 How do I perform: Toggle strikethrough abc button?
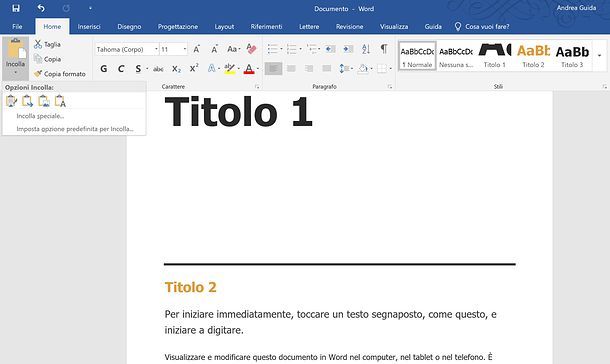[158, 69]
